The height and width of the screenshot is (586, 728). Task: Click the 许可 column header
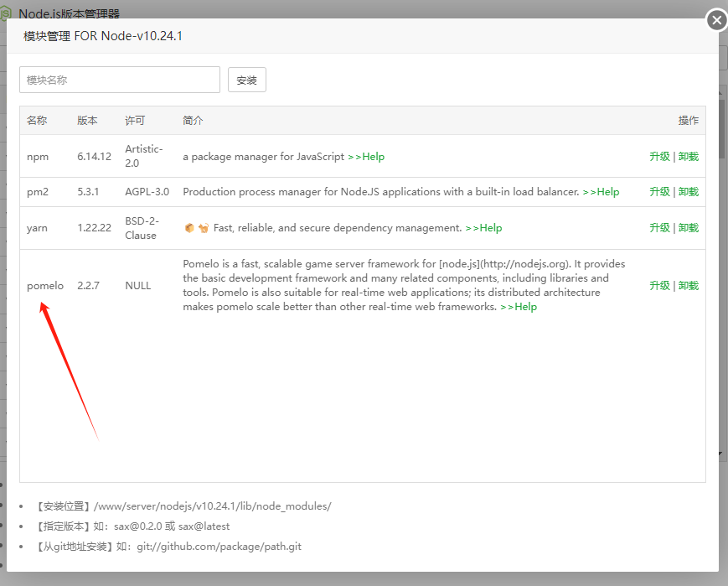(x=135, y=121)
